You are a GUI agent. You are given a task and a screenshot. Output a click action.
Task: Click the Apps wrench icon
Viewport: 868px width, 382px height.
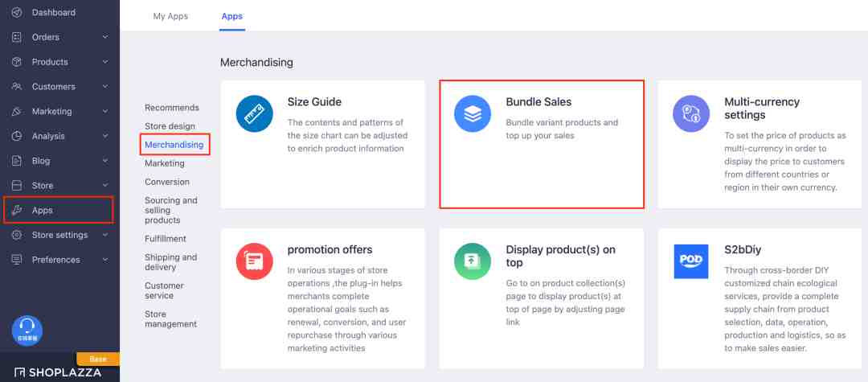(x=17, y=211)
